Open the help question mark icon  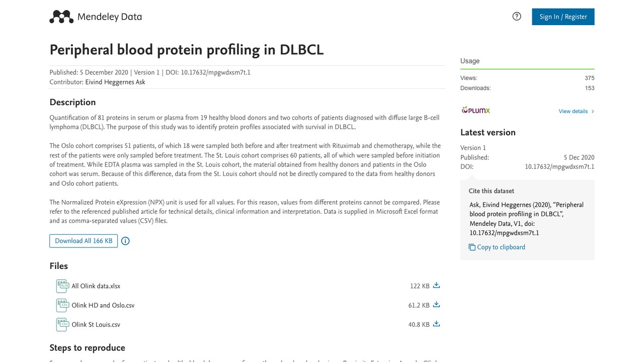(517, 17)
